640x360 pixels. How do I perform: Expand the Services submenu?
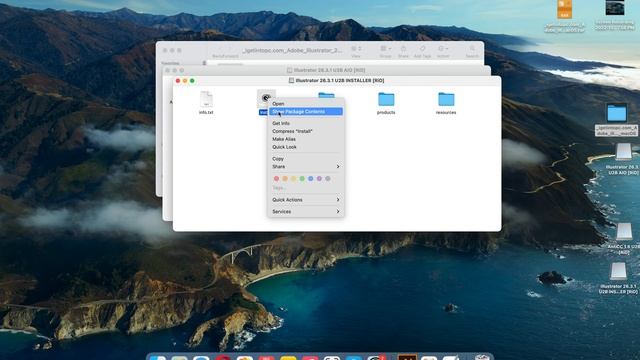[x=305, y=211]
